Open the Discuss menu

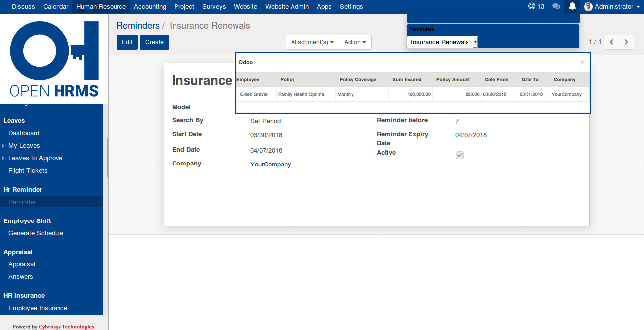click(23, 6)
